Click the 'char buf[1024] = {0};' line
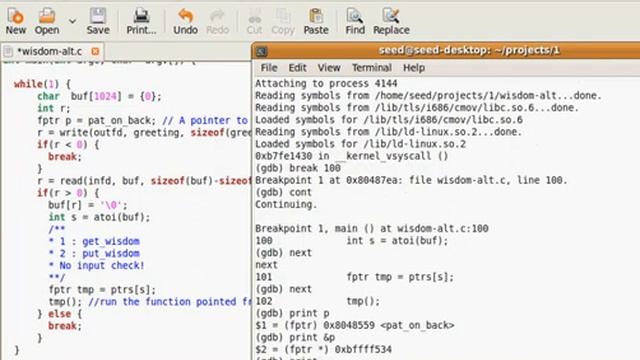Screen dimensions: 640x360 100,97
